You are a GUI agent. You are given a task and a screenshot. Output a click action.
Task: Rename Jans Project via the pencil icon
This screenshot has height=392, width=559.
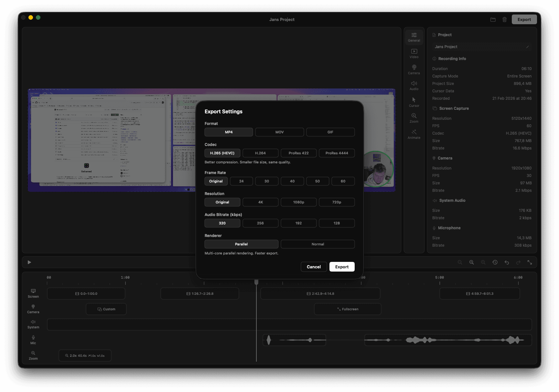point(528,46)
